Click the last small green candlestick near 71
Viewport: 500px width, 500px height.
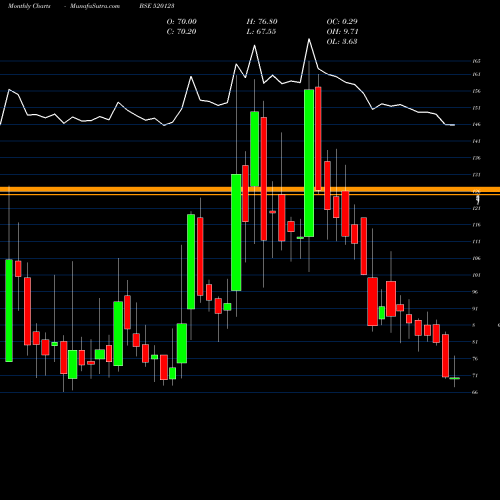point(455,378)
